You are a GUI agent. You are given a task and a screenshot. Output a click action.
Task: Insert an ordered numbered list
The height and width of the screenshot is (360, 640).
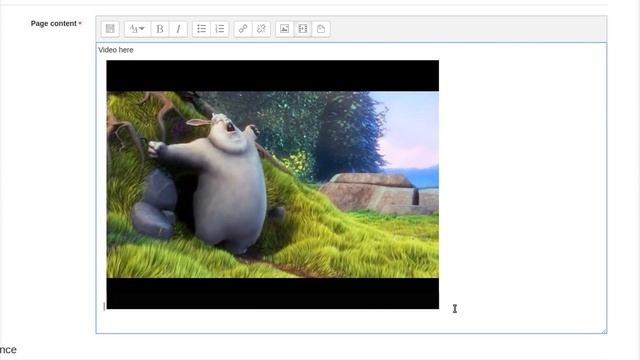(x=220, y=29)
